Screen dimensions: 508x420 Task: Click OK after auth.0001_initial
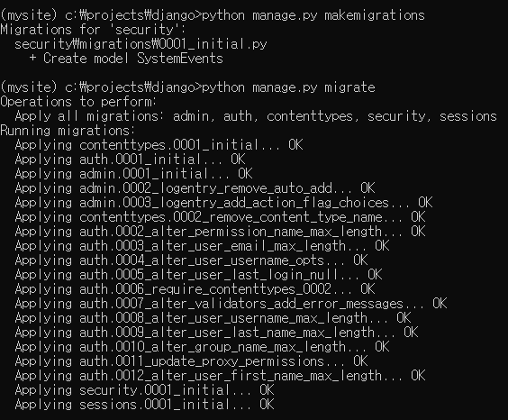coord(238,160)
